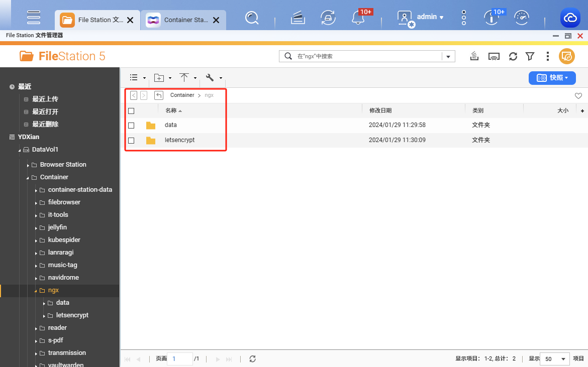Open the upload dropdown
The image size is (588, 367).
pos(188,77)
